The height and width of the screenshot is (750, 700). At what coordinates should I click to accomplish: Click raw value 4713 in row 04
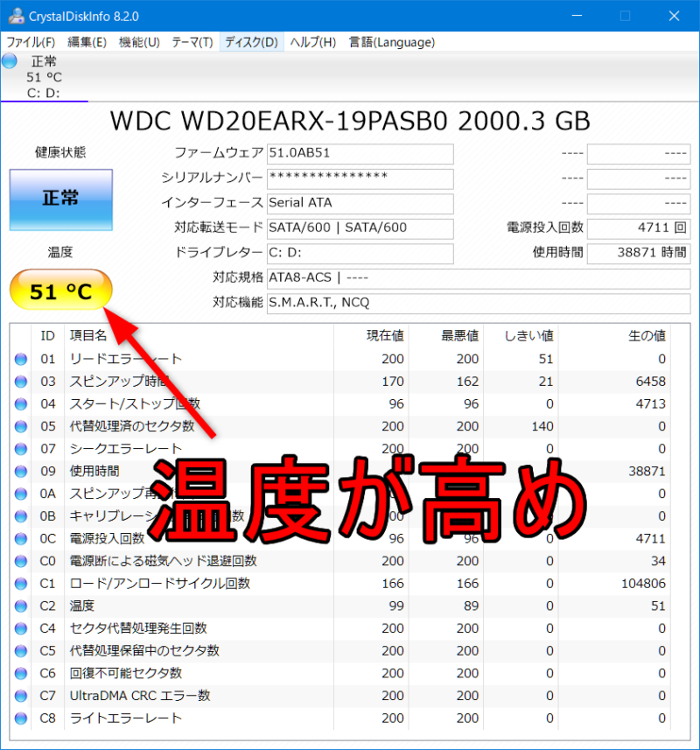click(650, 404)
